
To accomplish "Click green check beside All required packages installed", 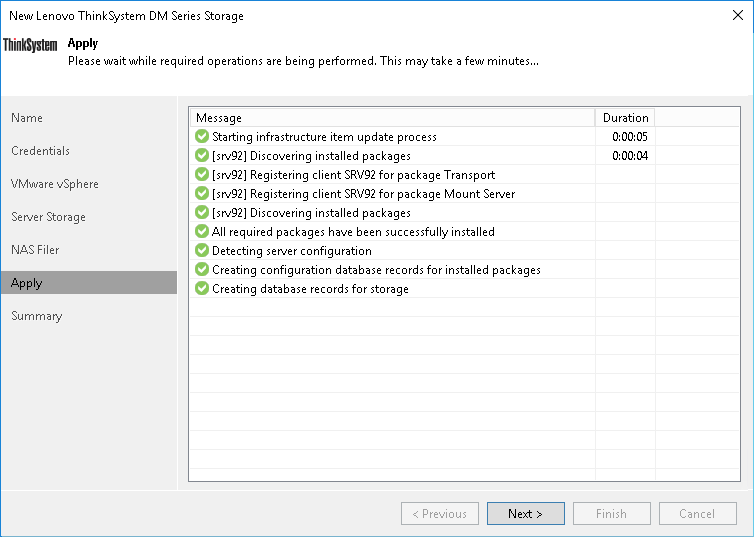I will (x=202, y=232).
